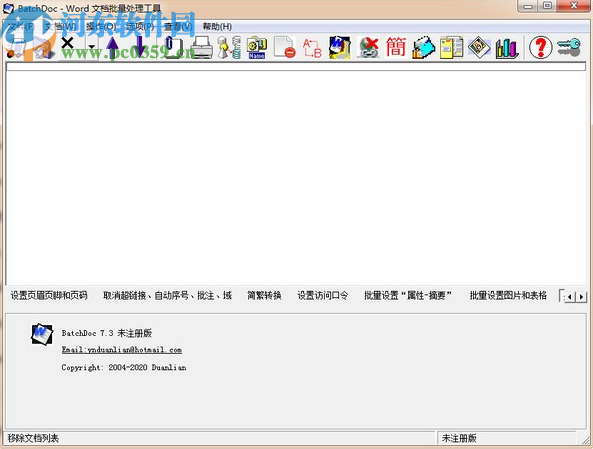Open the 选项(P) menu
The image size is (593, 449).
point(140,26)
